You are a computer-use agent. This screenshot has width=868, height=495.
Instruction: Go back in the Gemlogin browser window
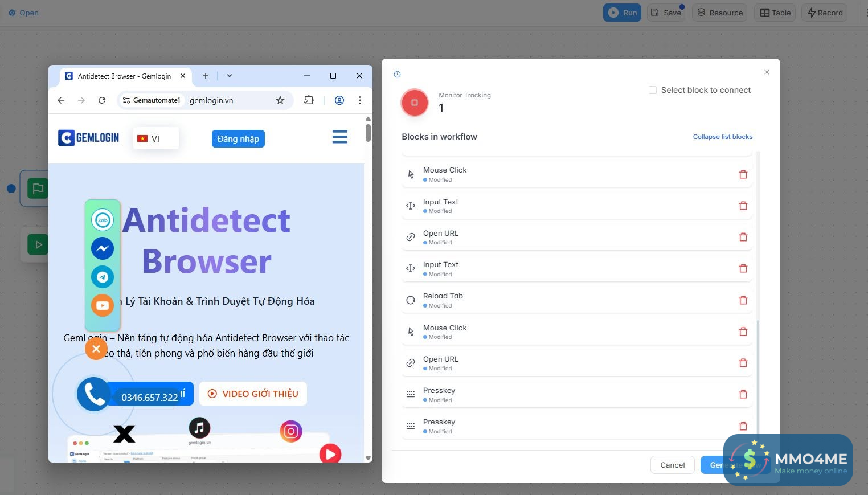pyautogui.click(x=61, y=100)
